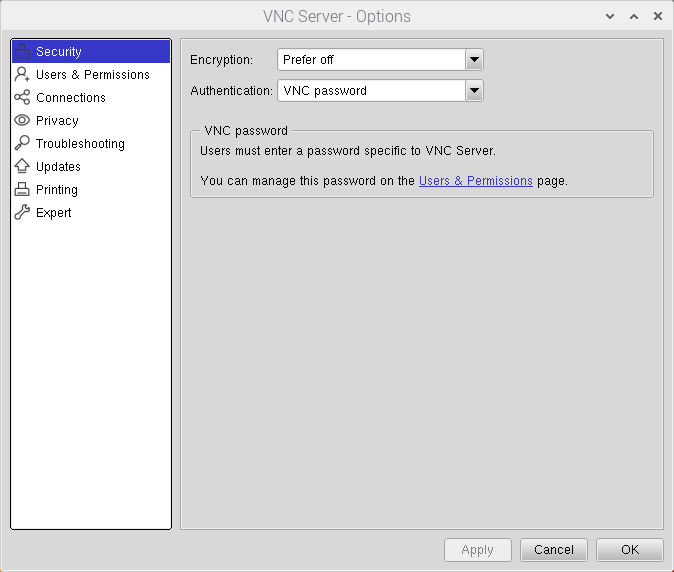674x572 pixels.
Task: Click the Users & Permissions person icon
Action: click(x=22, y=74)
